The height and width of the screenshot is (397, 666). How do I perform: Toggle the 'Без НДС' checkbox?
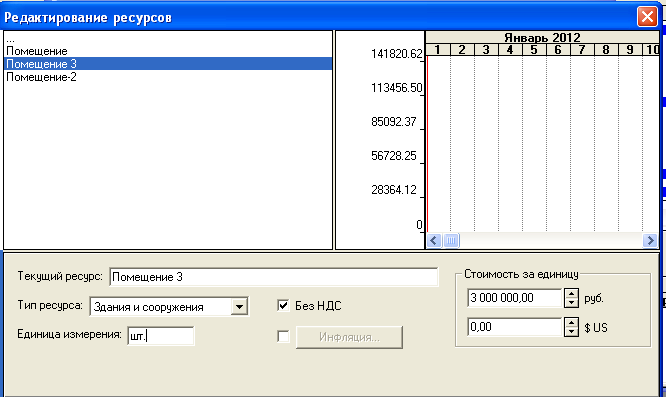pyautogui.click(x=283, y=305)
